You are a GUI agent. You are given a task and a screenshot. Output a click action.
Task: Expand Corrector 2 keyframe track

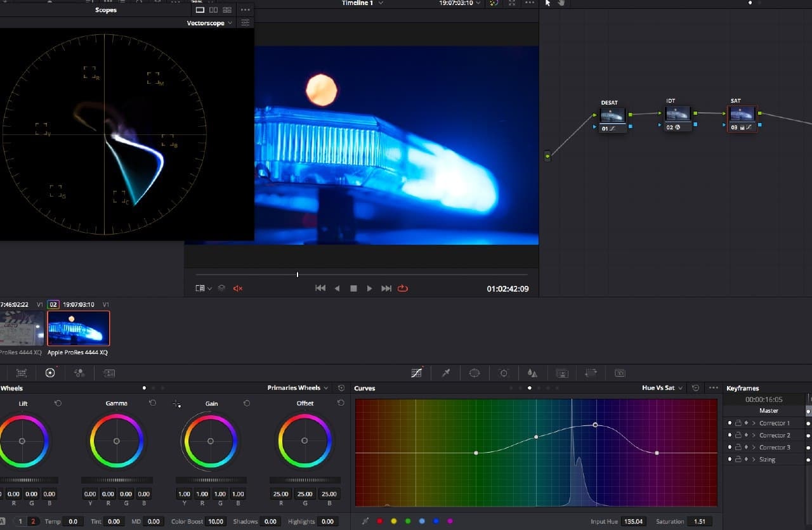point(754,435)
